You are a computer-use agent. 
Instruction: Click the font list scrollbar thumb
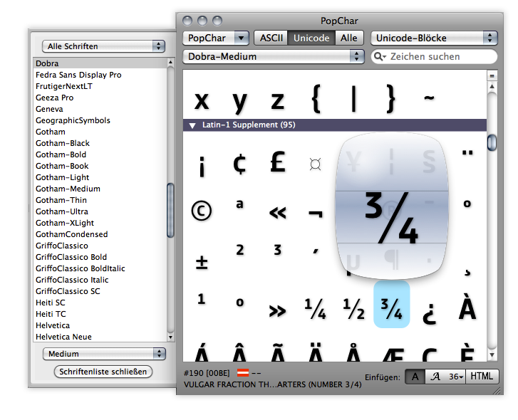170,211
